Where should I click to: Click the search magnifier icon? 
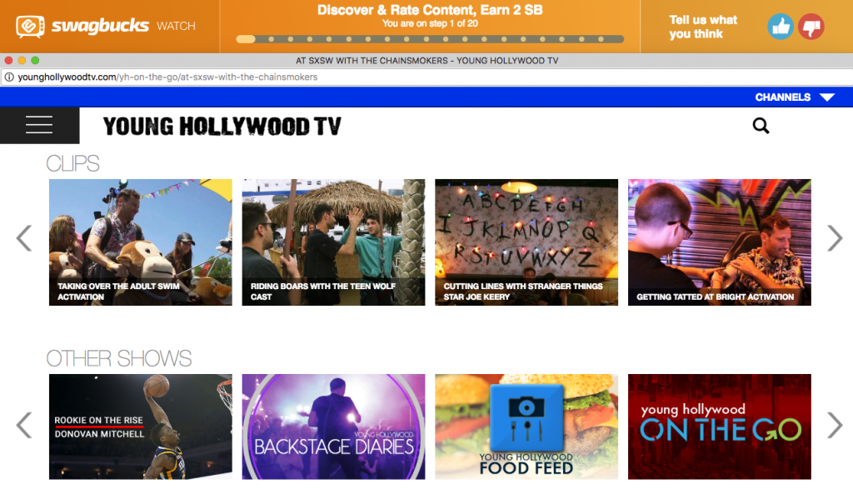tap(761, 126)
